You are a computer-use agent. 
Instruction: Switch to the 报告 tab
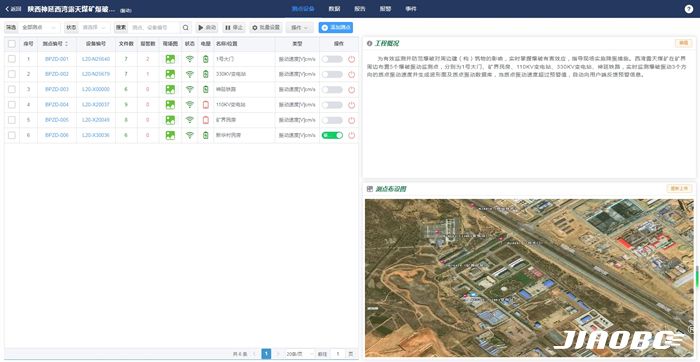(x=360, y=9)
